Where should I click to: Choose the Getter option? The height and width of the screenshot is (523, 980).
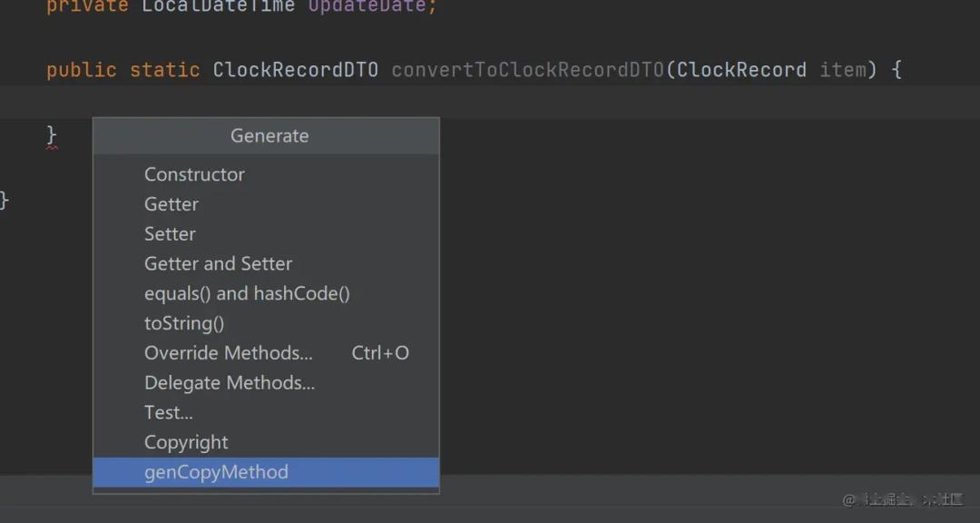pos(171,204)
